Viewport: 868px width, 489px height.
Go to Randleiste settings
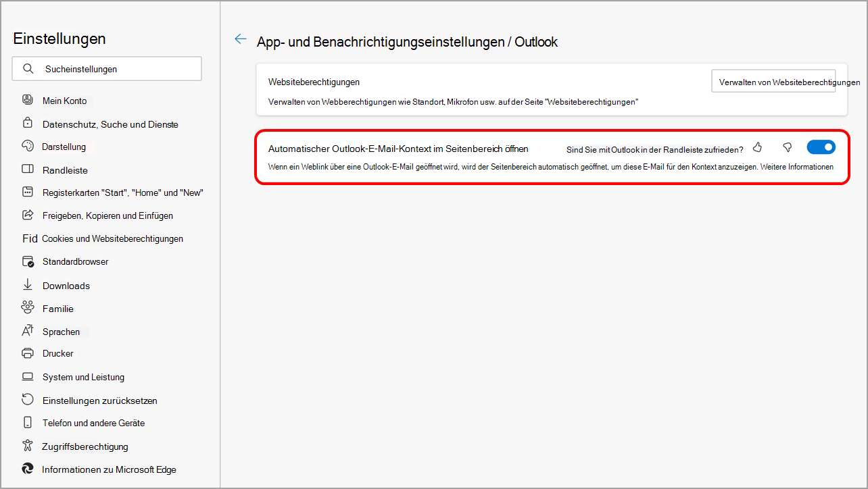coord(65,170)
